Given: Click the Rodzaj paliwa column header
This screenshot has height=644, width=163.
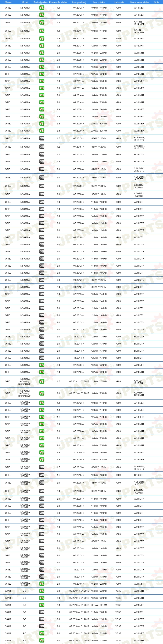Looking at the screenshot, I should point(40,2).
